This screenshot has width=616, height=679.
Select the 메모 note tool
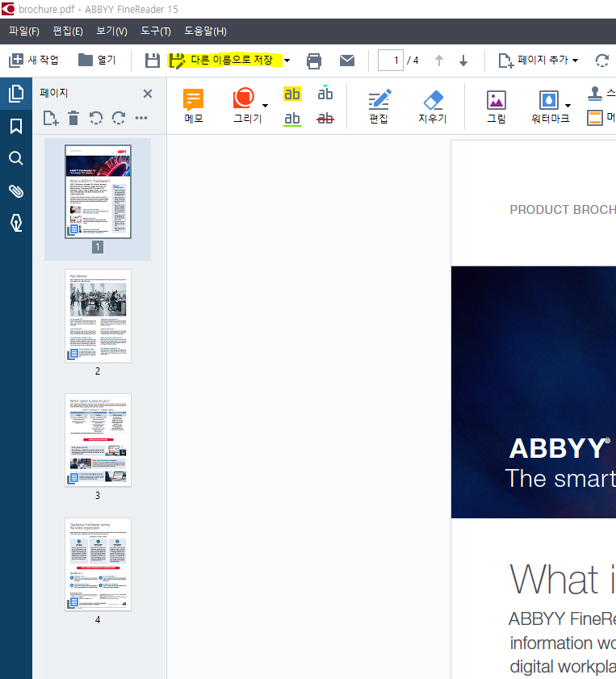coord(194,106)
